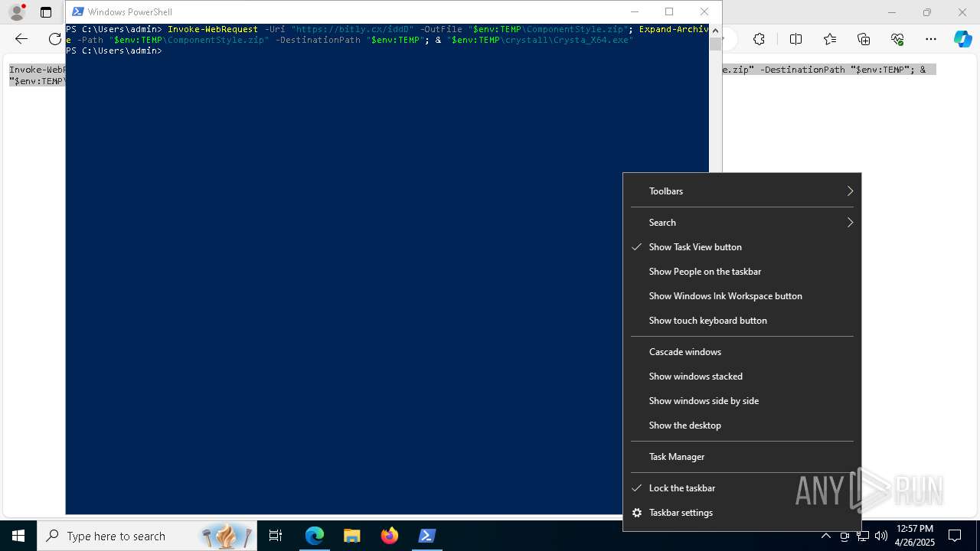Image resolution: width=980 pixels, height=551 pixels.
Task: Open Task Manager from context menu
Action: click(x=742, y=457)
